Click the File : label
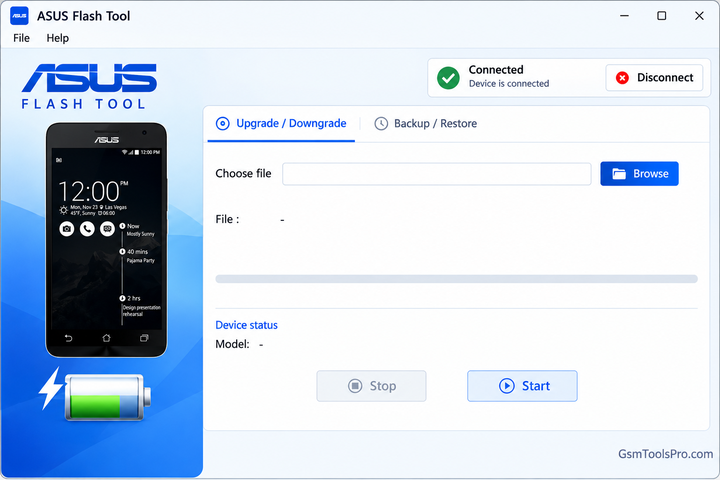Viewport: 720px width, 480px height. point(227,220)
